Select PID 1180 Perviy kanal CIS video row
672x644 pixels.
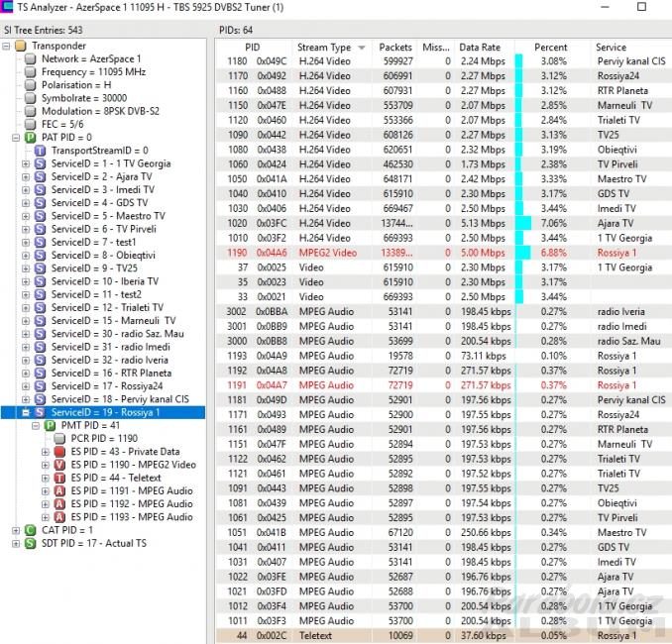click(x=444, y=61)
